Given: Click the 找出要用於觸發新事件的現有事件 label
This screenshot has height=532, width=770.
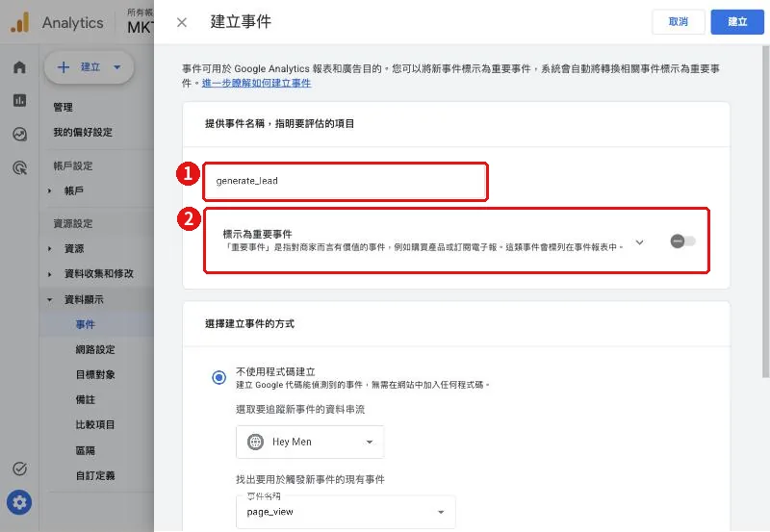Looking at the screenshot, I should click(x=310, y=479).
